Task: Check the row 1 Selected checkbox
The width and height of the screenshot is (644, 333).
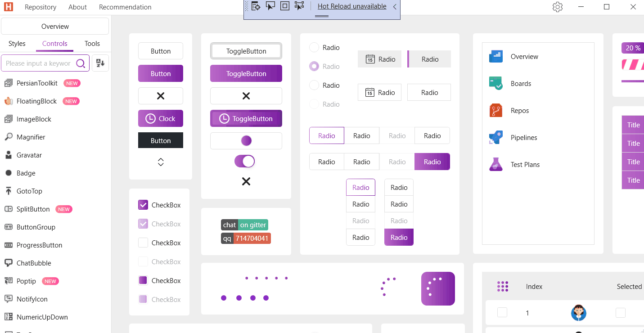Action: (621, 312)
